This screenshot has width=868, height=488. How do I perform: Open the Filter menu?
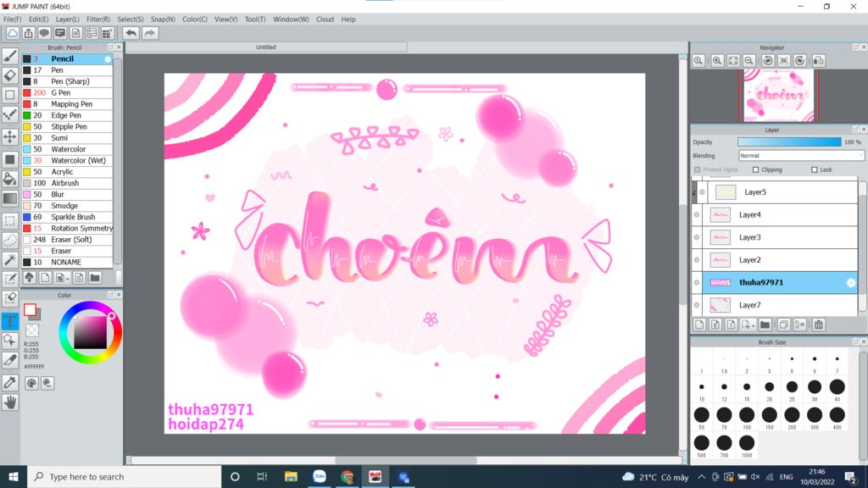98,19
